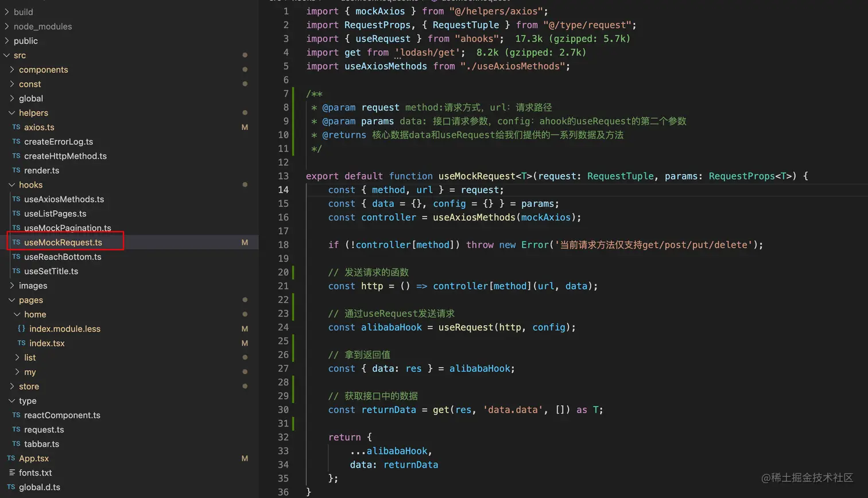
Task: Click the M badge on App.tsx row
Action: (x=245, y=458)
